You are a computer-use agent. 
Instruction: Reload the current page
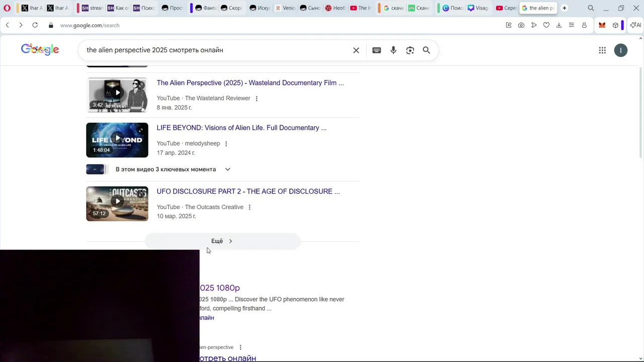[35, 25]
